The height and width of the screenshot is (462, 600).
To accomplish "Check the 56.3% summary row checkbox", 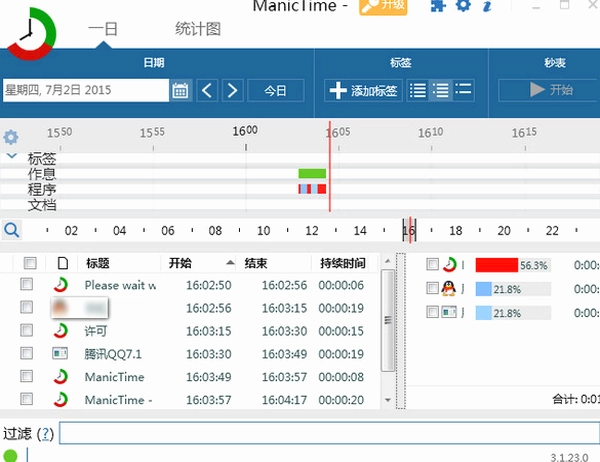I will [432, 264].
